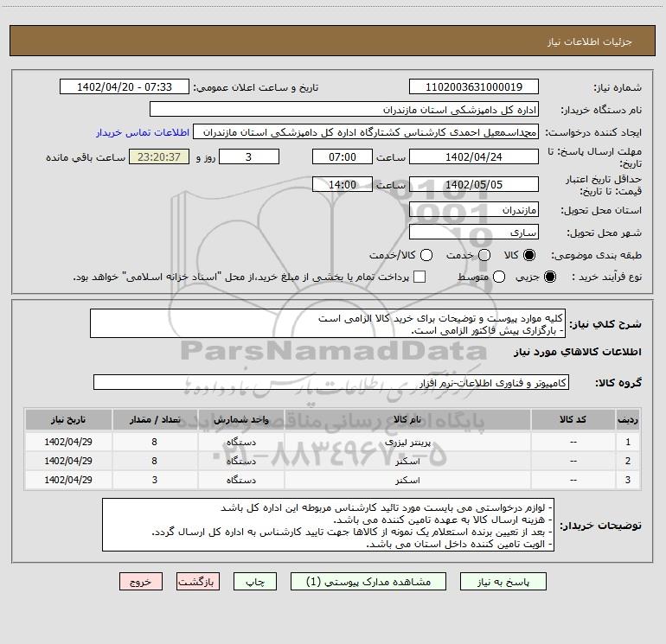Click the quantity 8 in row 1
Screen dimensions: 666x644
pos(155,442)
